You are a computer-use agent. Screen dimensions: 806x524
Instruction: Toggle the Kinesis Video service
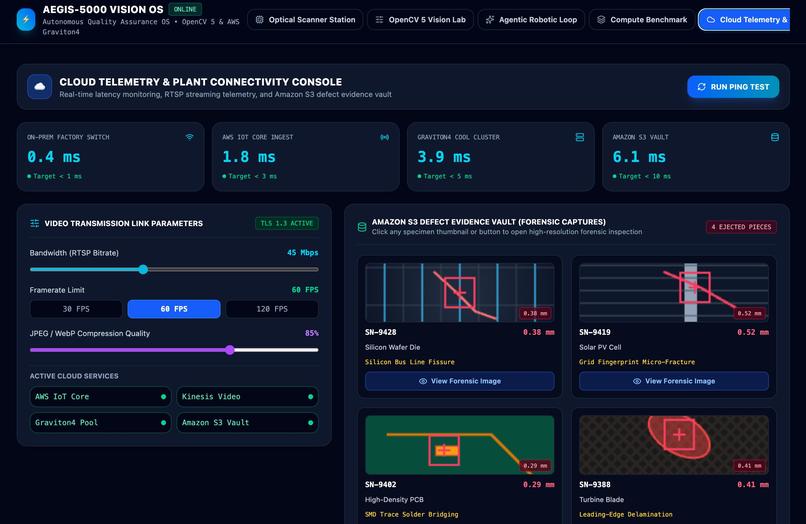247,396
